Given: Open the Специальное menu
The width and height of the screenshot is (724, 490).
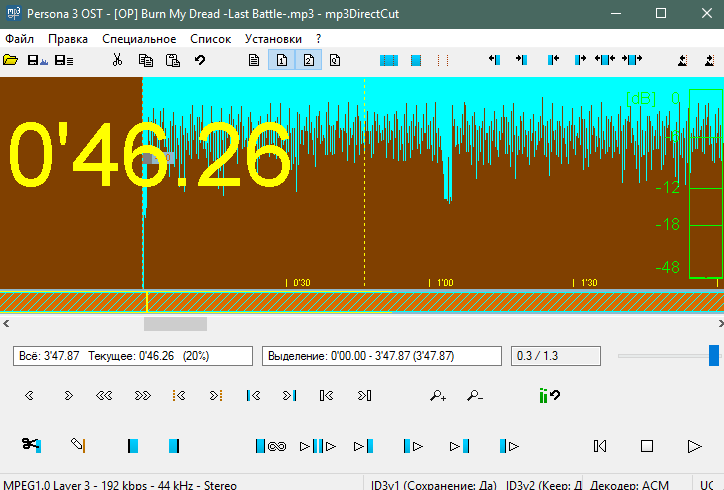Looking at the screenshot, I should [139, 39].
